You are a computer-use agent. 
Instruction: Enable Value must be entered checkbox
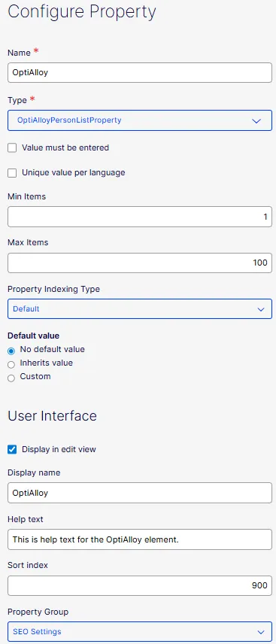[x=12, y=148]
